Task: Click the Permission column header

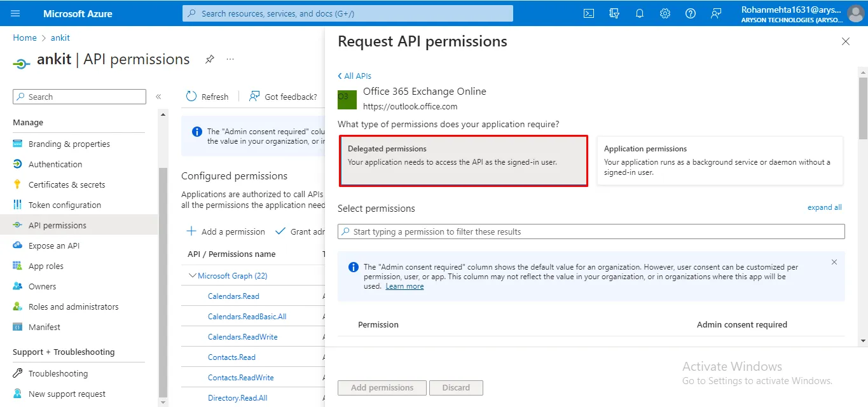Action: pos(378,324)
